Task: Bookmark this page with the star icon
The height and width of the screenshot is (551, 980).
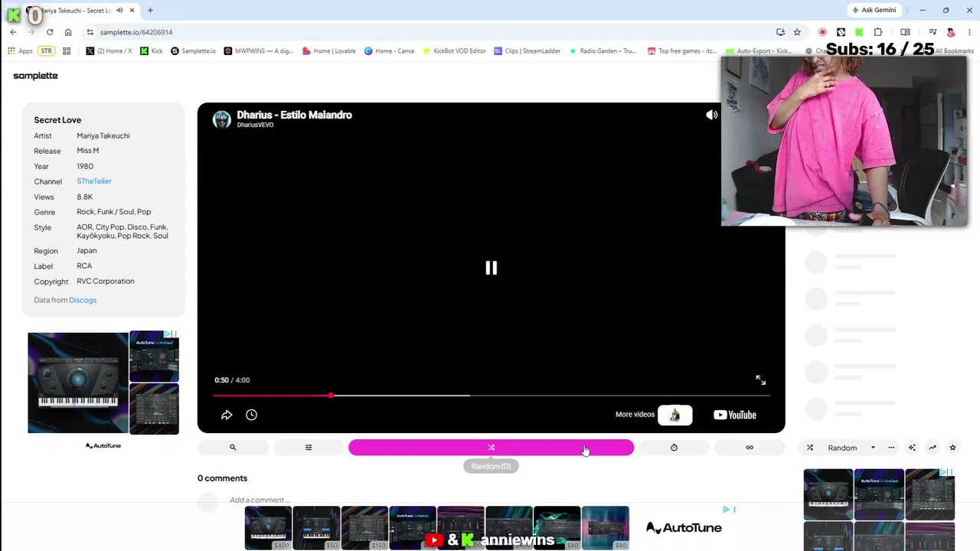Action: pyautogui.click(x=797, y=32)
